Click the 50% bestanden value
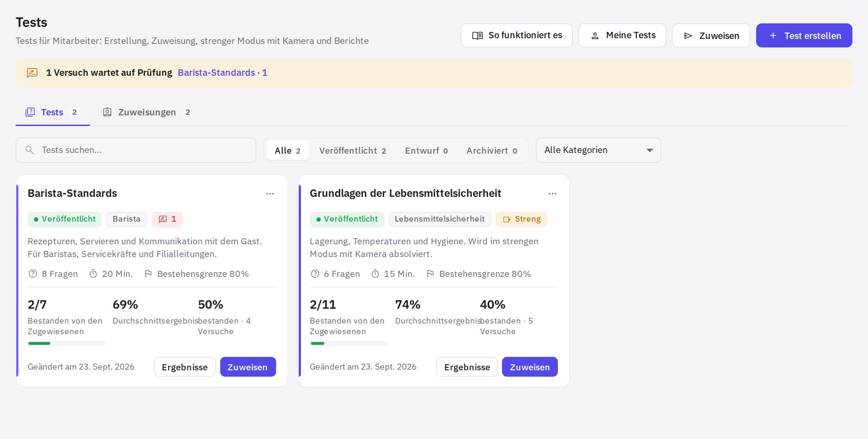Screen dimensions: 868x439 tap(211, 304)
